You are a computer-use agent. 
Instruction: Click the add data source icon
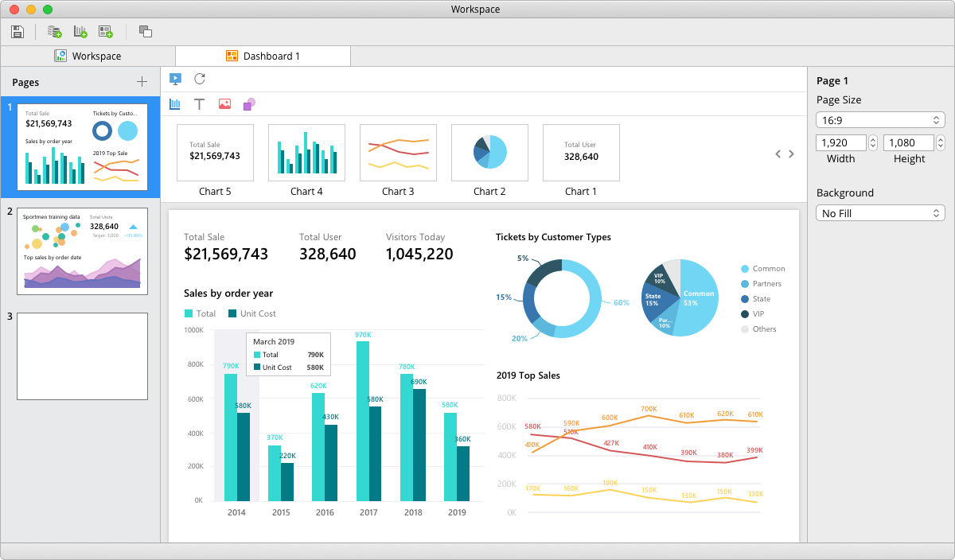(54, 32)
